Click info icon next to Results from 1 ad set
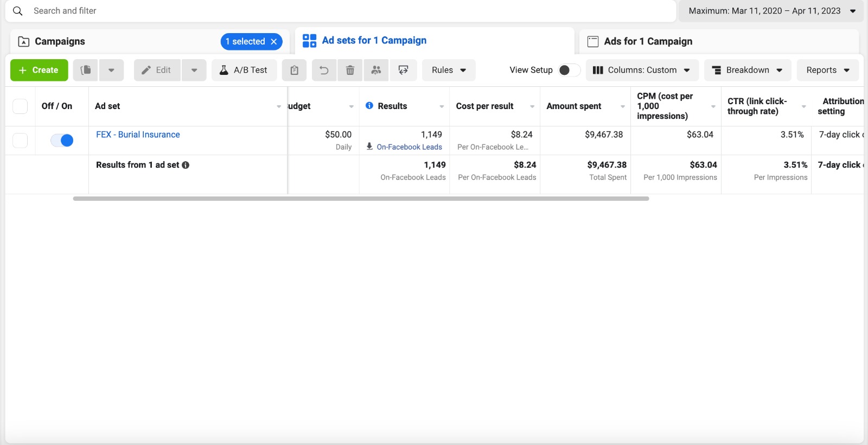Viewport: 868px width, 445px height. [x=186, y=165]
